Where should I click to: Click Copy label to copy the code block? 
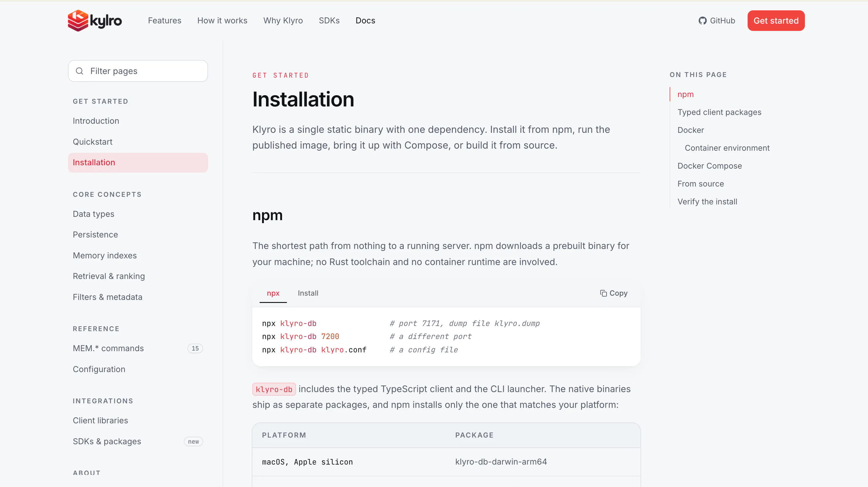coord(618,293)
